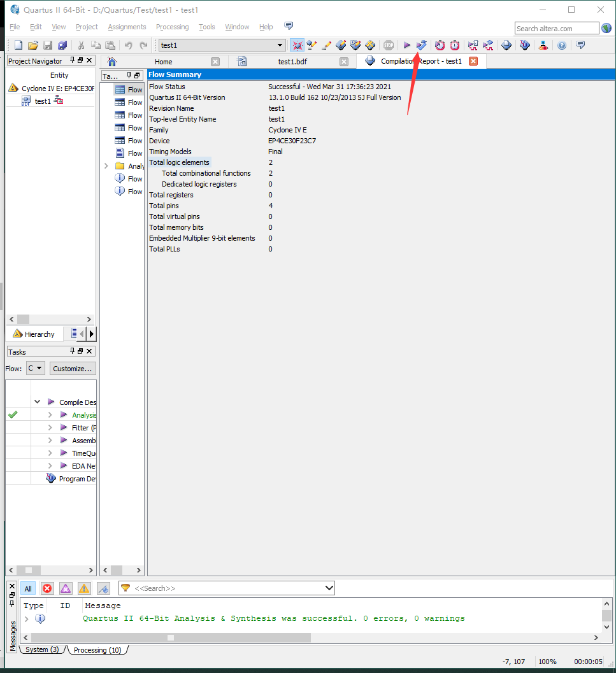The height and width of the screenshot is (673, 616).
Task: Click the Program Device task
Action: click(71, 479)
